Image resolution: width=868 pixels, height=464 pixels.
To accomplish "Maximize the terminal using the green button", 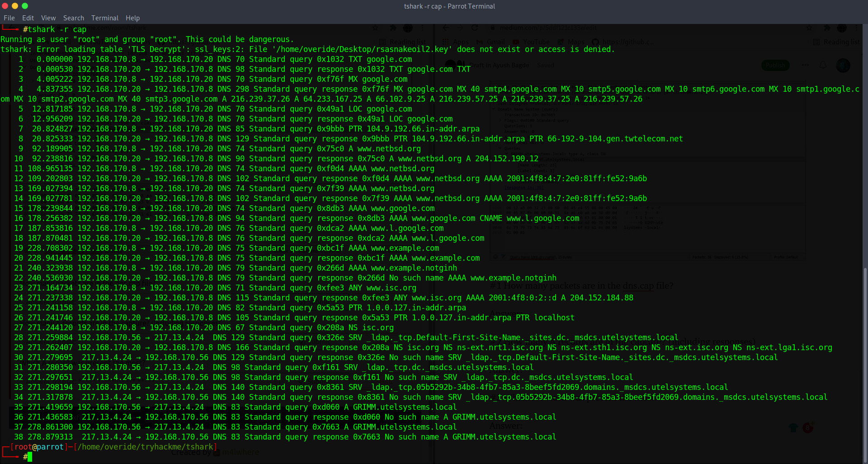I will (25, 6).
